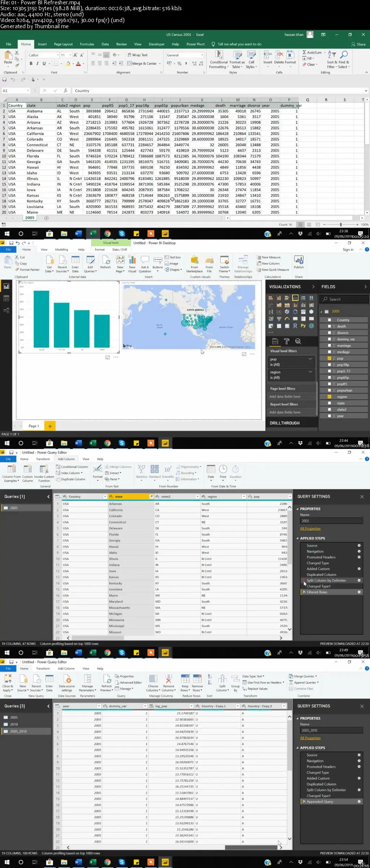This screenshot has height=868, width=370.
Task: Click Conditional Column in the Add Column ribbon
Action: coord(72,467)
